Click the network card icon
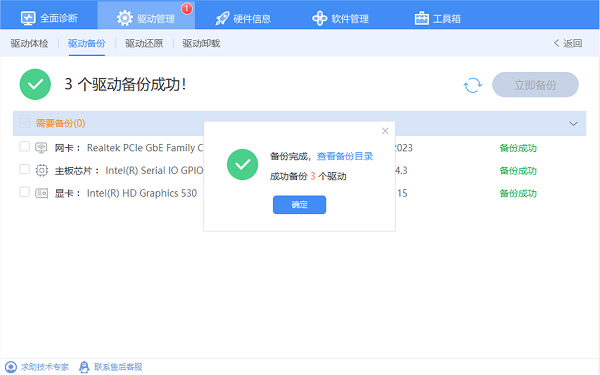 (x=41, y=148)
